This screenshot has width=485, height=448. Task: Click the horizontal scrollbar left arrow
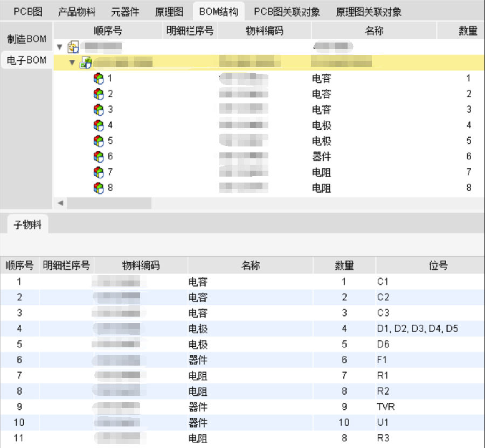[60, 203]
